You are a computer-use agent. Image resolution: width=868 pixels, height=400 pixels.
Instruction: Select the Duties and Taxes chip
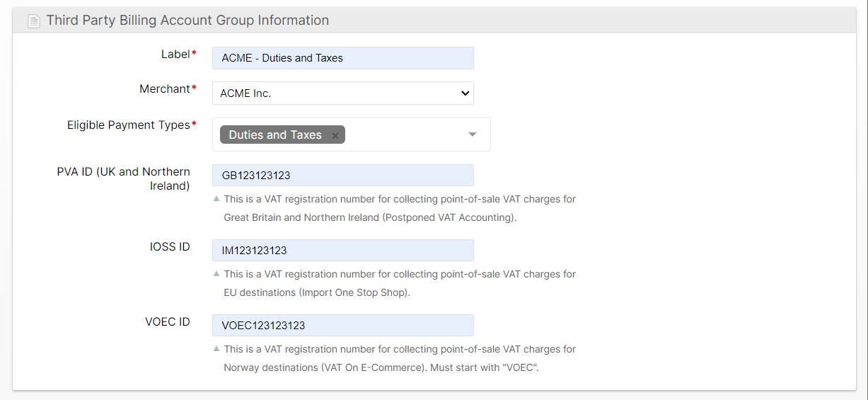click(275, 135)
